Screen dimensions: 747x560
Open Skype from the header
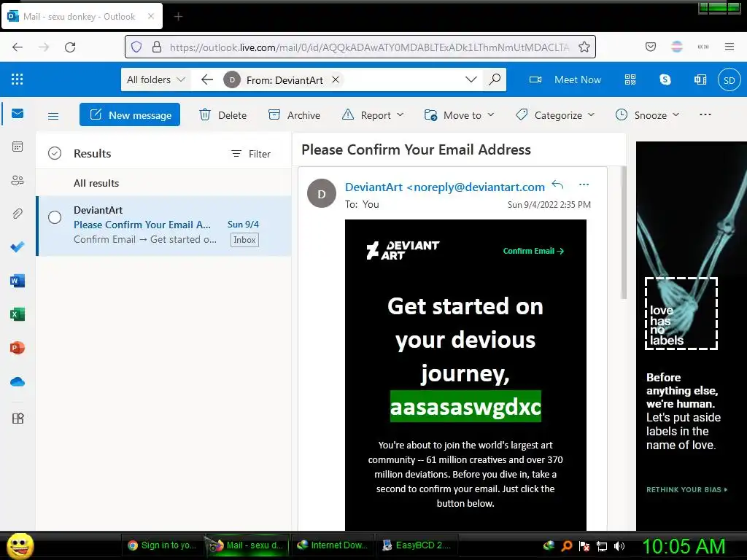(x=665, y=79)
